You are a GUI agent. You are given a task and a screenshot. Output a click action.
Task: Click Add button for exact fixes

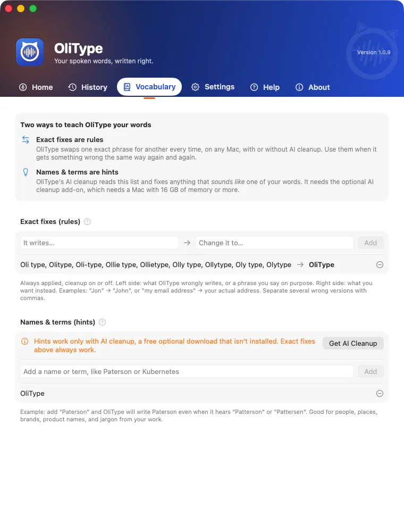click(x=371, y=243)
